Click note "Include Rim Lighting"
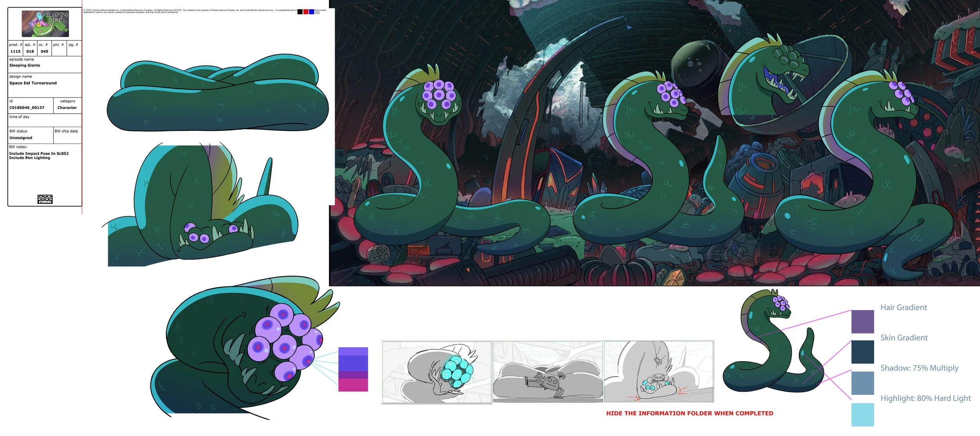 click(x=30, y=158)
